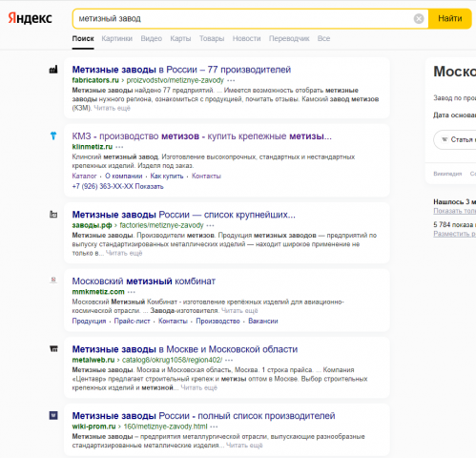
Task: Open options menu for the заводы.рф result
Action: (210, 225)
